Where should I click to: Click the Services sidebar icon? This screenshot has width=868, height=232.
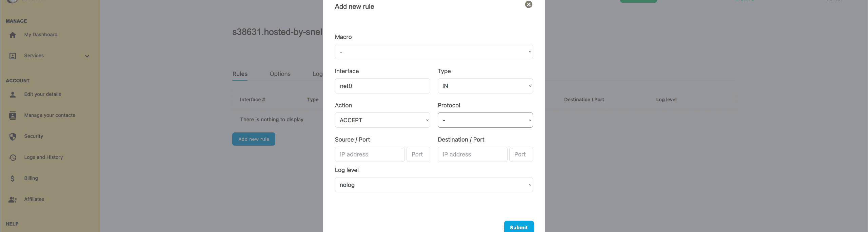coord(13,56)
